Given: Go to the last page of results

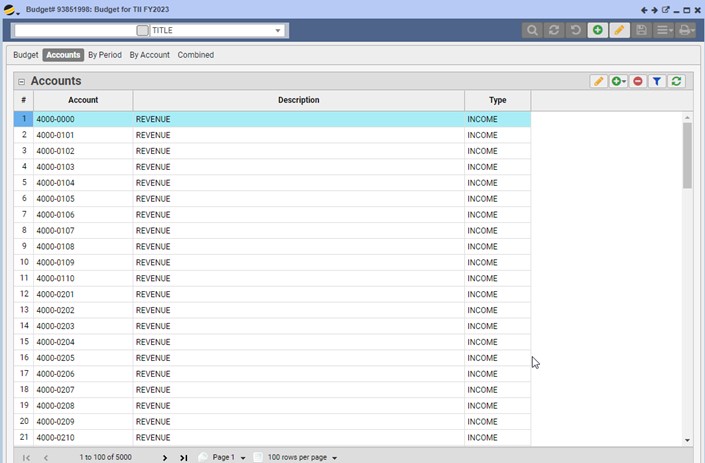Looking at the screenshot, I should click(184, 457).
